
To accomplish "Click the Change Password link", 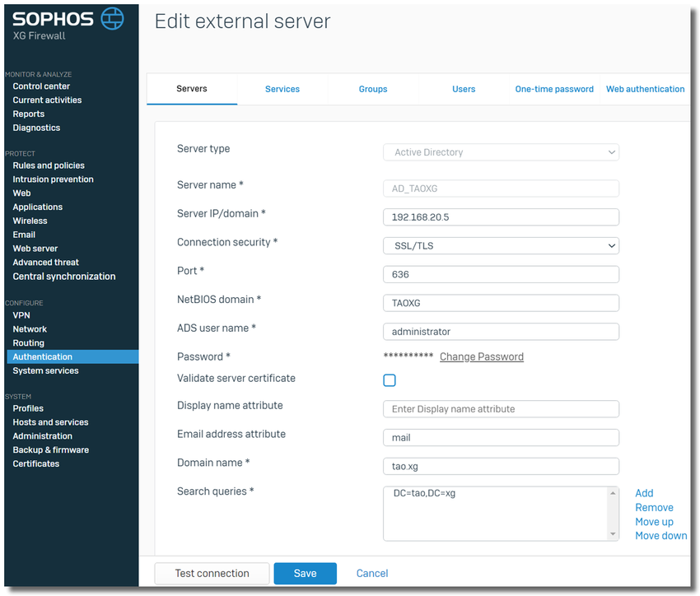I will [x=482, y=356].
